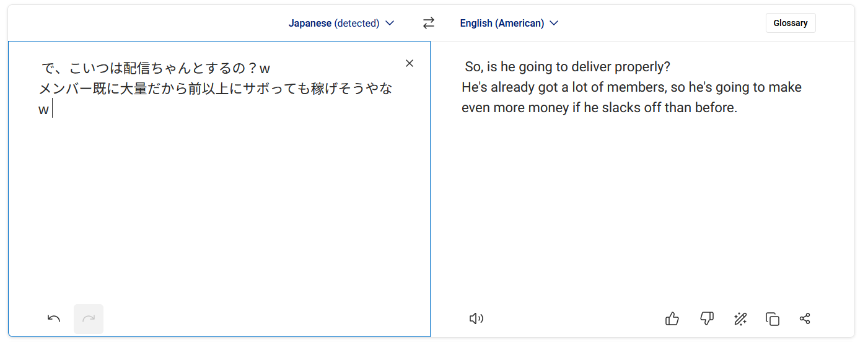Open the English (American) target language dropdown
The width and height of the screenshot is (868, 342).
[502, 23]
